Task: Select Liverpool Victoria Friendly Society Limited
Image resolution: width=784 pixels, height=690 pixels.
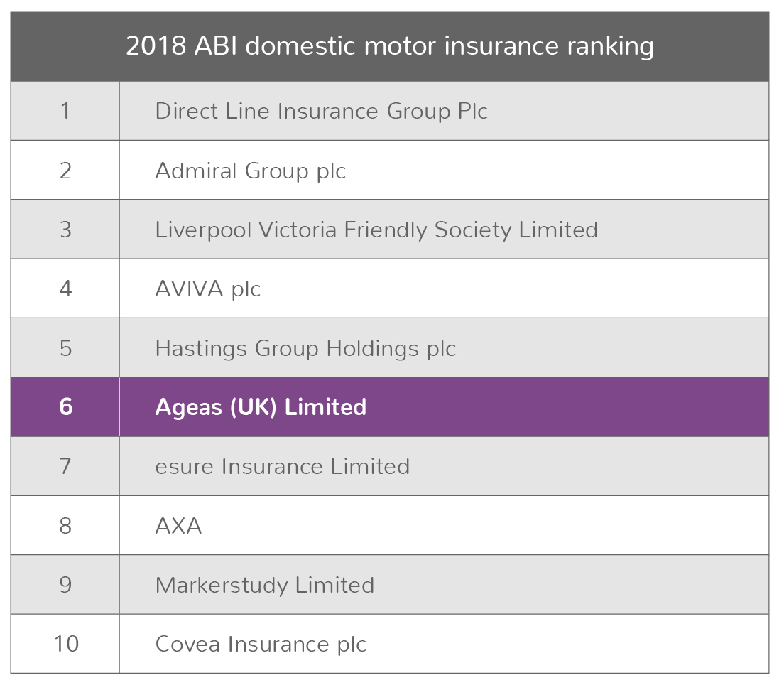Action: (376, 230)
